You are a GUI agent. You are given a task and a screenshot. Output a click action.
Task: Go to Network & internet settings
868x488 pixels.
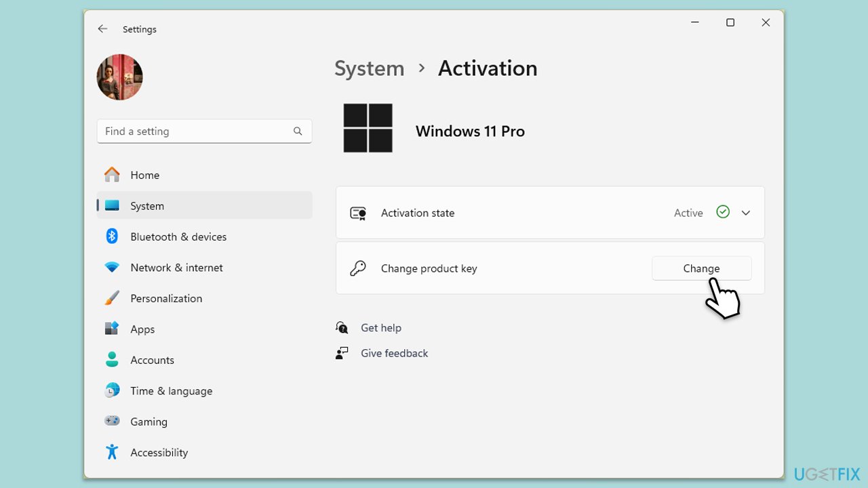[x=204, y=267]
